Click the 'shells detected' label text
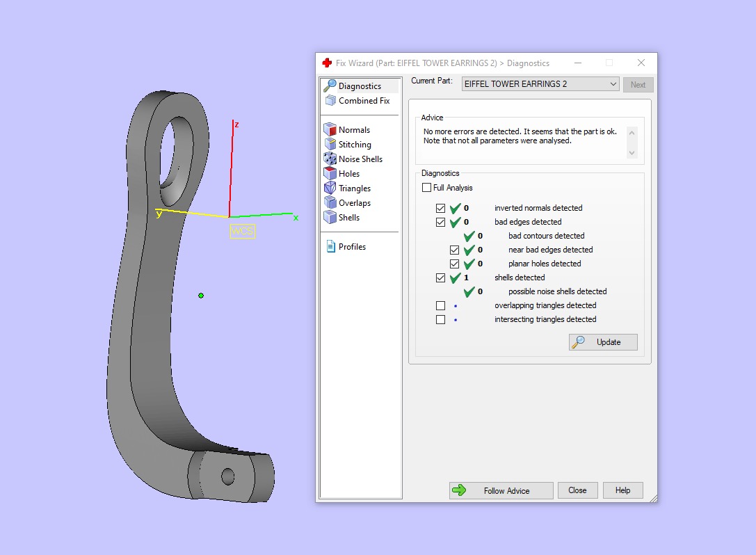Image resolution: width=756 pixels, height=555 pixels. click(520, 277)
